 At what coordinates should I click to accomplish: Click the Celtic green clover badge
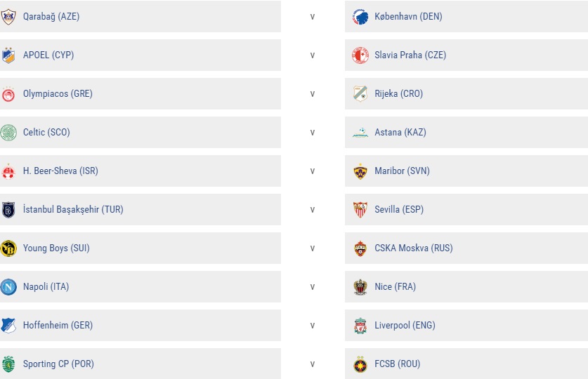(x=8, y=132)
